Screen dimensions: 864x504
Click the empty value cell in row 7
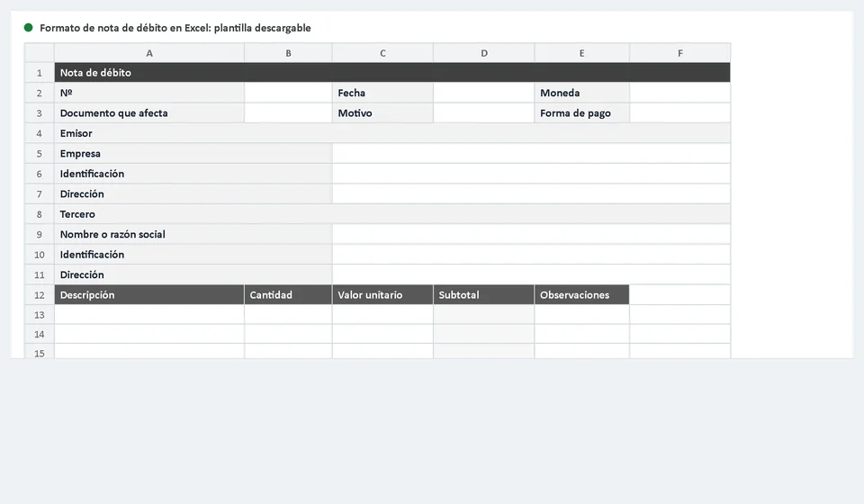coord(531,193)
